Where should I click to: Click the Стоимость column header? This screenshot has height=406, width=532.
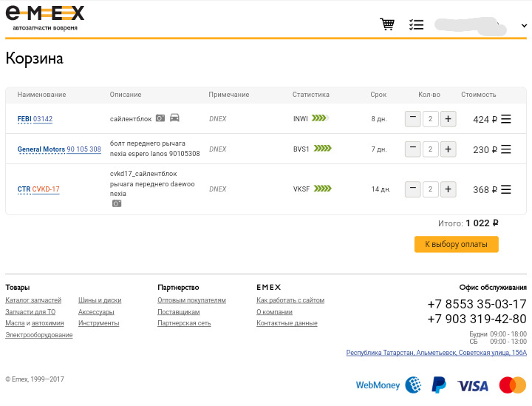[478, 95]
